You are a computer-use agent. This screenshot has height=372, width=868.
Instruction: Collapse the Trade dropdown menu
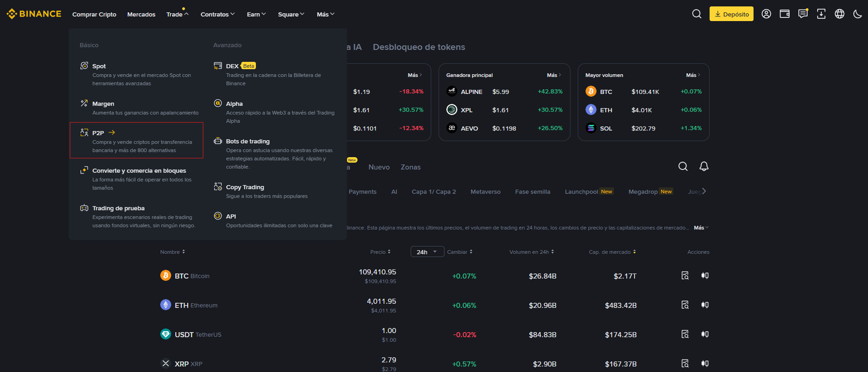pyautogui.click(x=178, y=14)
